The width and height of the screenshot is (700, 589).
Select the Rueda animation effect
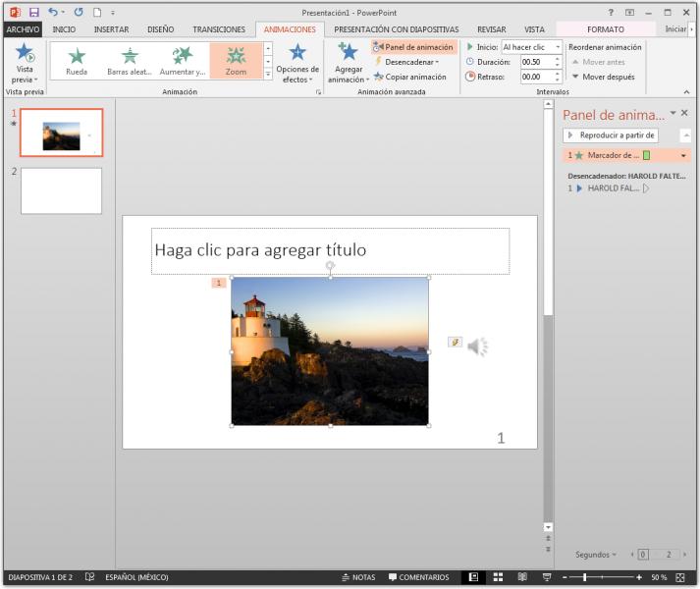point(77,61)
